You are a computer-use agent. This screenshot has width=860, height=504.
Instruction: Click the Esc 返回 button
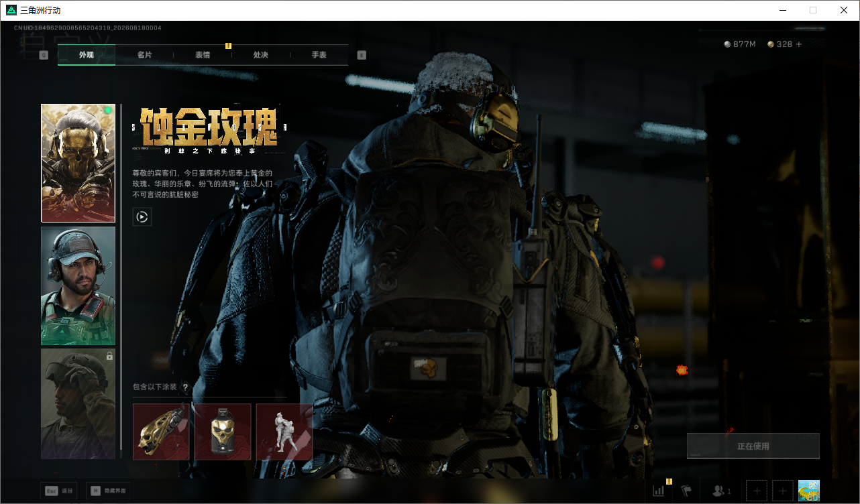[58, 491]
